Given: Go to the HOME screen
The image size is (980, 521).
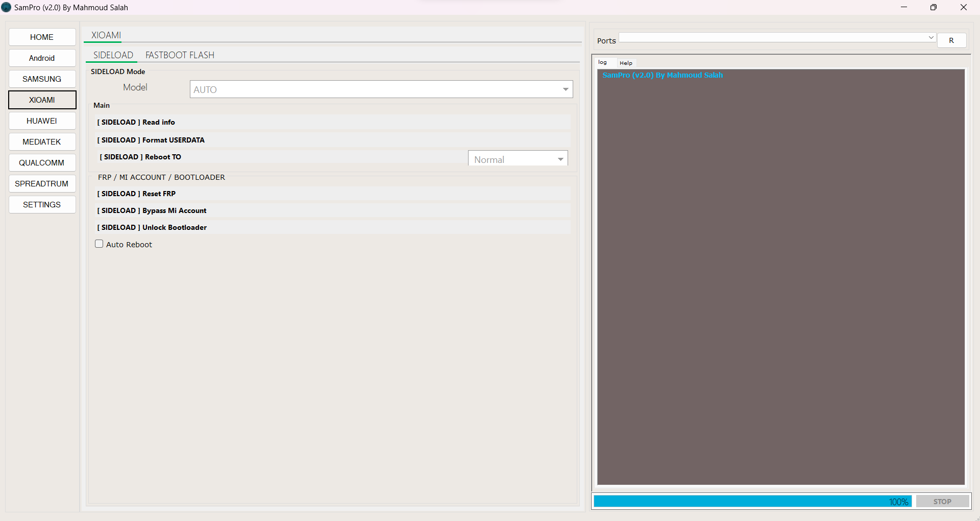Looking at the screenshot, I should [x=42, y=37].
